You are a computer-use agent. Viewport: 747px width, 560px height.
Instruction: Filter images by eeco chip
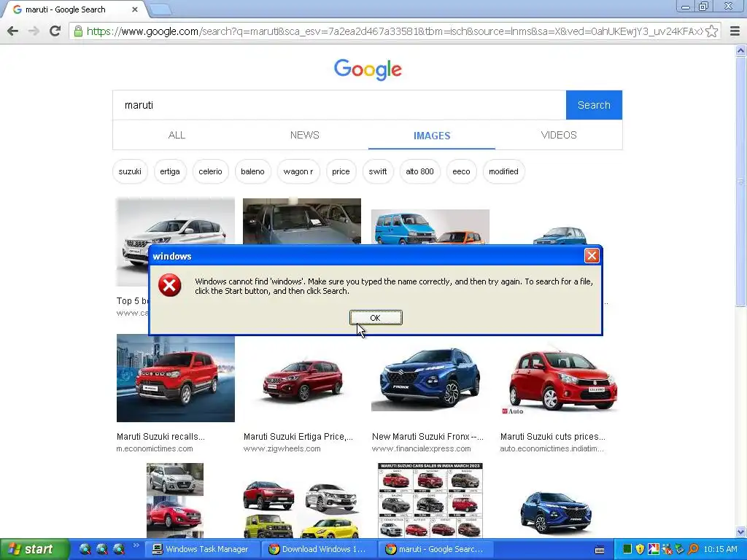pyautogui.click(x=461, y=171)
